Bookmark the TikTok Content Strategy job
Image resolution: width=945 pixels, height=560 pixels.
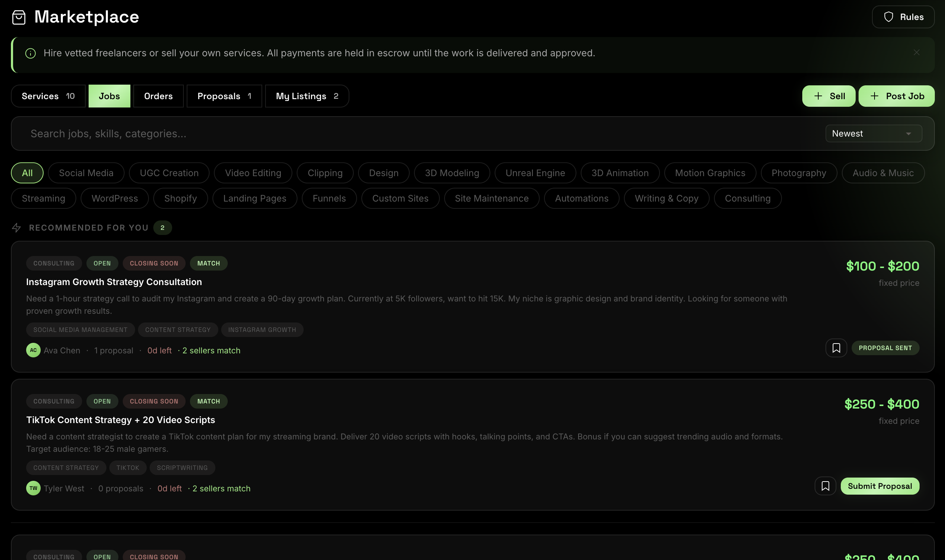(x=825, y=486)
